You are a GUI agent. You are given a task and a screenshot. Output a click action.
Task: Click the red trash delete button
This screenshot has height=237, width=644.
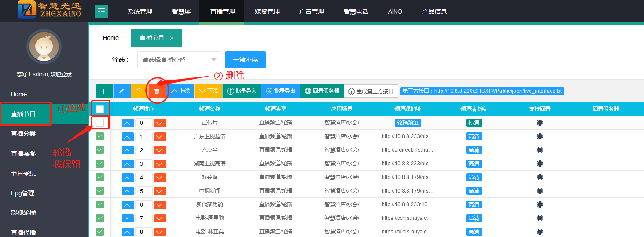point(157,91)
